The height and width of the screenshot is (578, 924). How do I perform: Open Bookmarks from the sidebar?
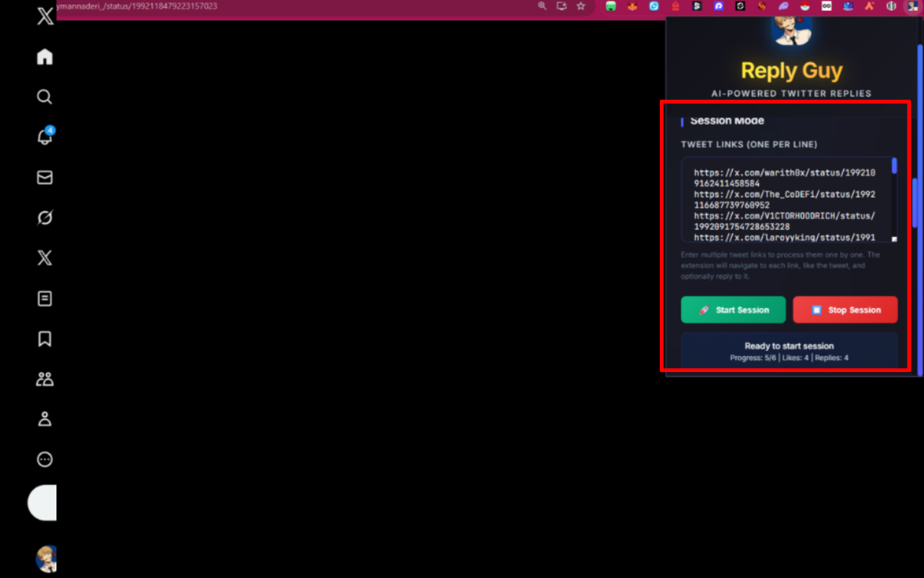click(x=45, y=339)
